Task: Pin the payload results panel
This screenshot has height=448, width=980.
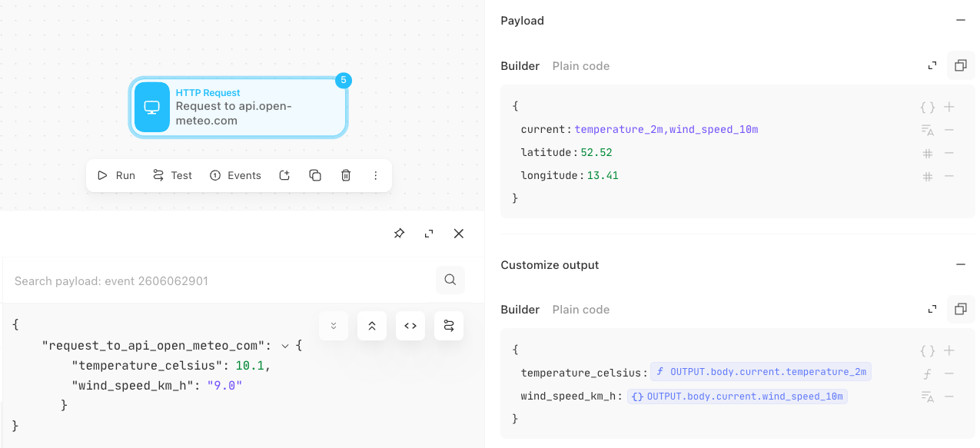Action: point(399,234)
